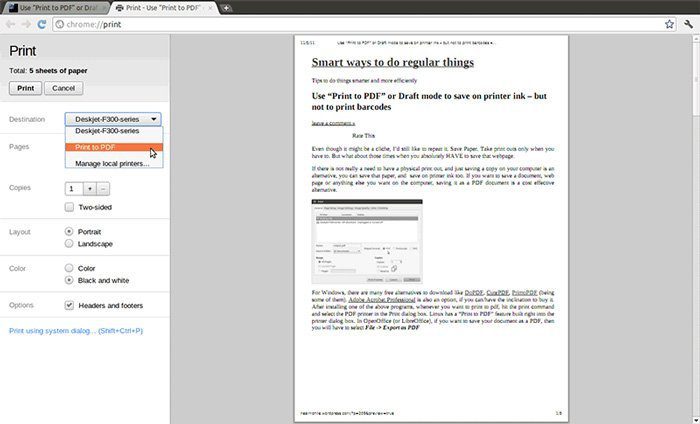Click the browser forward arrow
700x424 pixels.
click(x=26, y=25)
